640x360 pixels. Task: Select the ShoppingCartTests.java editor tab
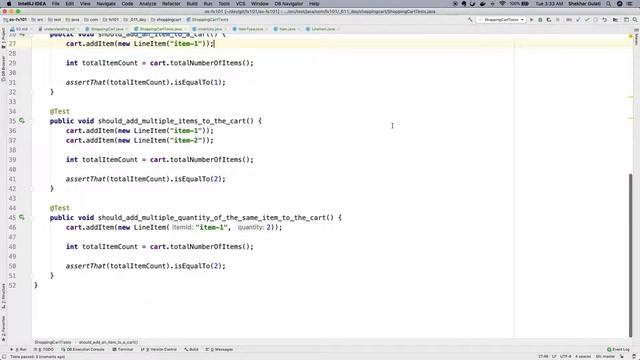pyautogui.click(x=160, y=29)
